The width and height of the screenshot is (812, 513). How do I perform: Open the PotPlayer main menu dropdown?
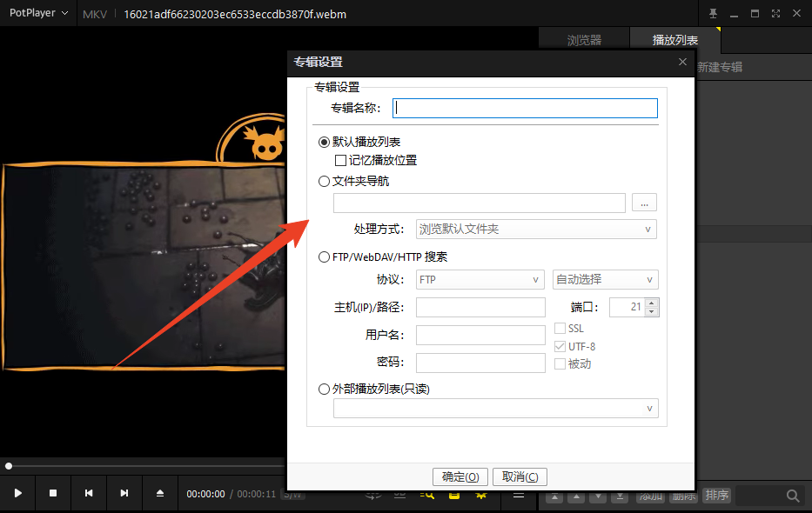[x=39, y=14]
